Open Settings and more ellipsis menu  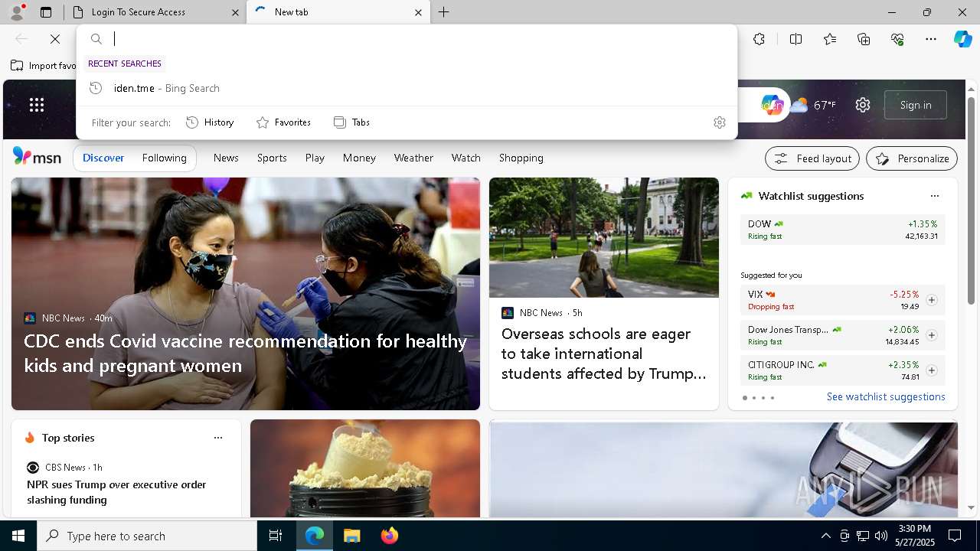[x=931, y=39]
